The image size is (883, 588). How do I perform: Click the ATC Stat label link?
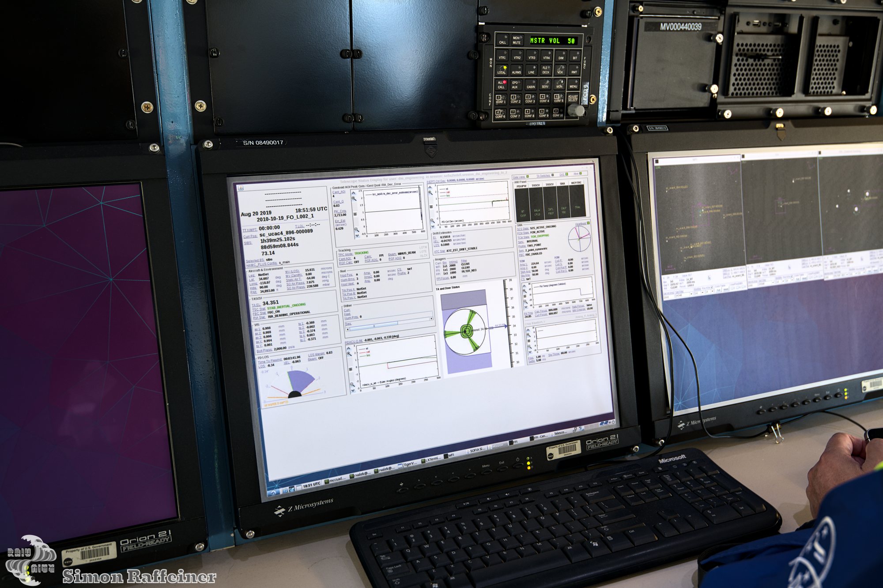[x=439, y=251]
